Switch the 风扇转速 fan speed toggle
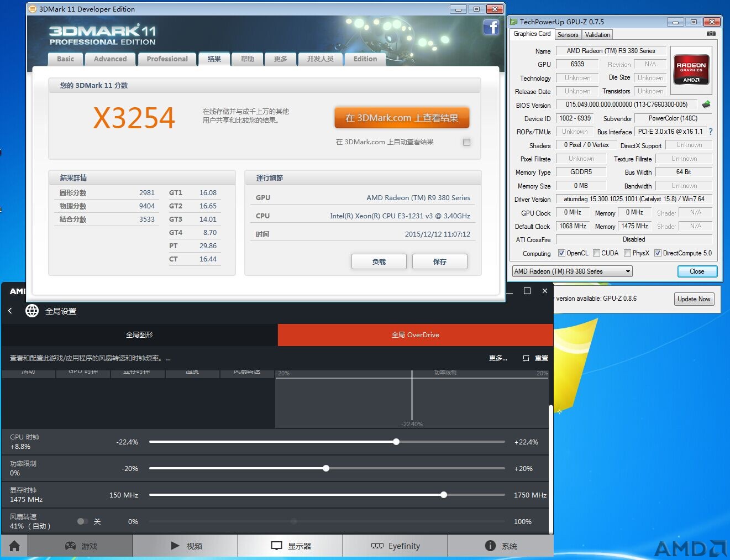 pos(82,521)
